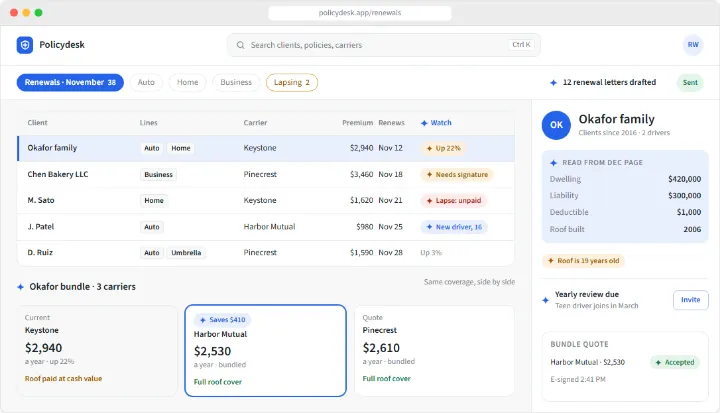The width and height of the screenshot is (720, 413).
Task: Click Same coverage, side by side text
Action: (469, 282)
